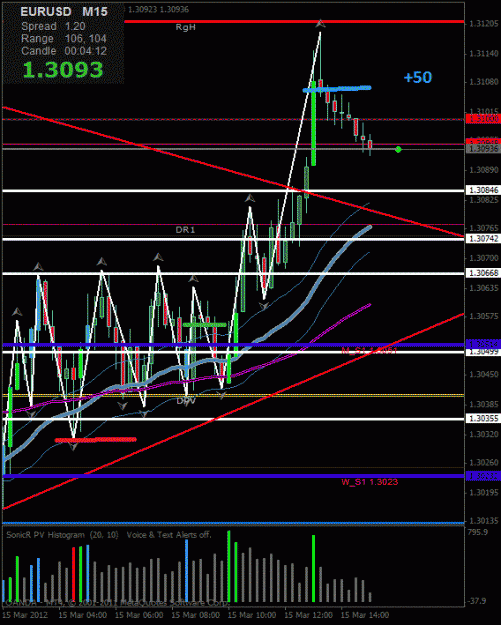This screenshot has width=501, height=625.
Task: Click the tall blue histogram bar near 08:00
Action: (x=187, y=571)
